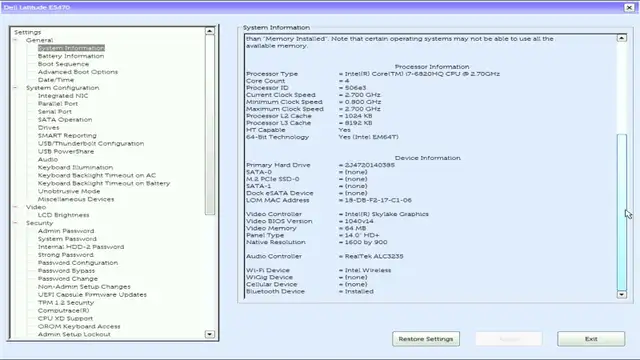
Task: Select Password Bypass item
Action: pos(66,271)
